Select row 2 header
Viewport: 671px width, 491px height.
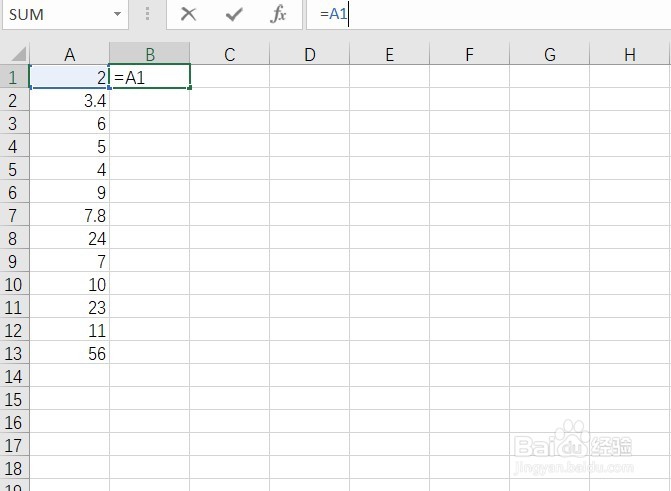pos(14,100)
